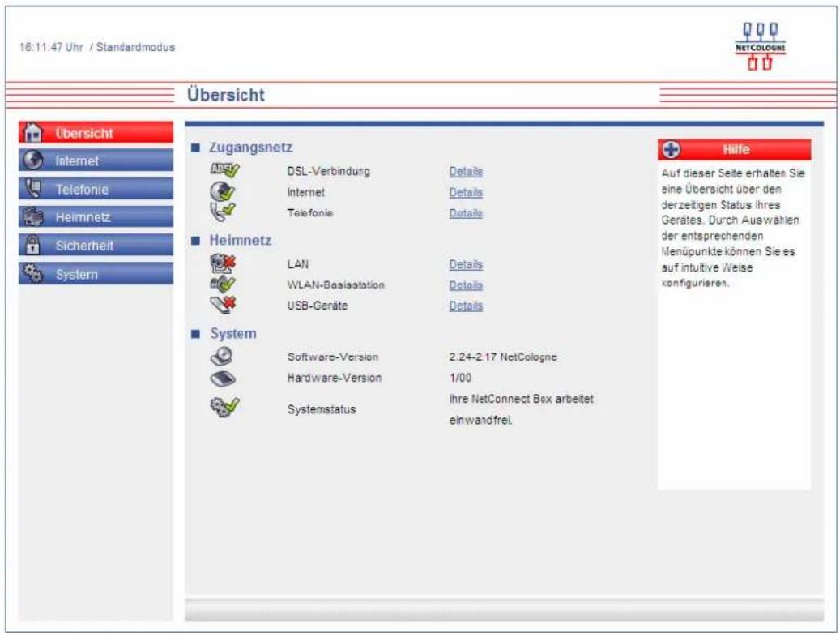Click the USB-Geräte status icon with red cross
The width and height of the screenshot is (840, 633).
[223, 305]
